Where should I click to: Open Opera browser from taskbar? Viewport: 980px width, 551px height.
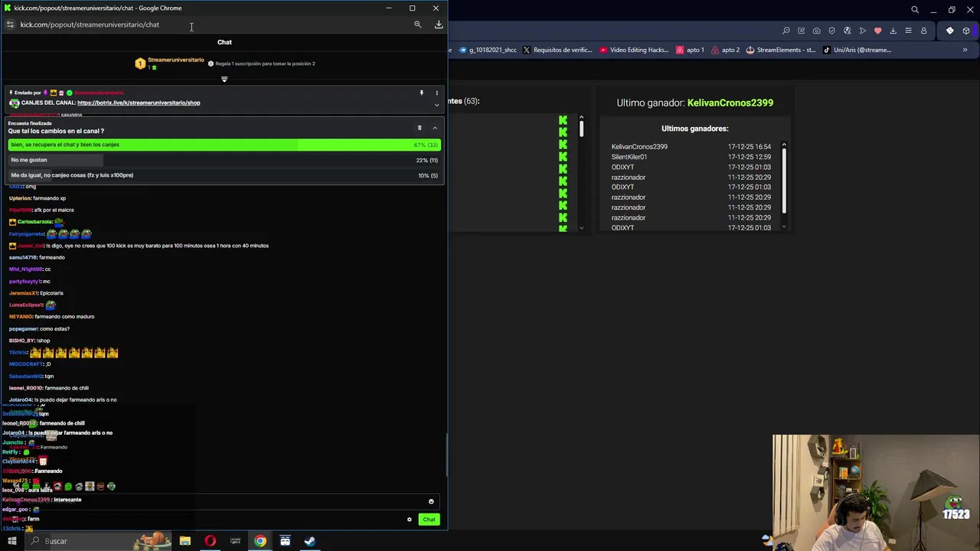(211, 541)
